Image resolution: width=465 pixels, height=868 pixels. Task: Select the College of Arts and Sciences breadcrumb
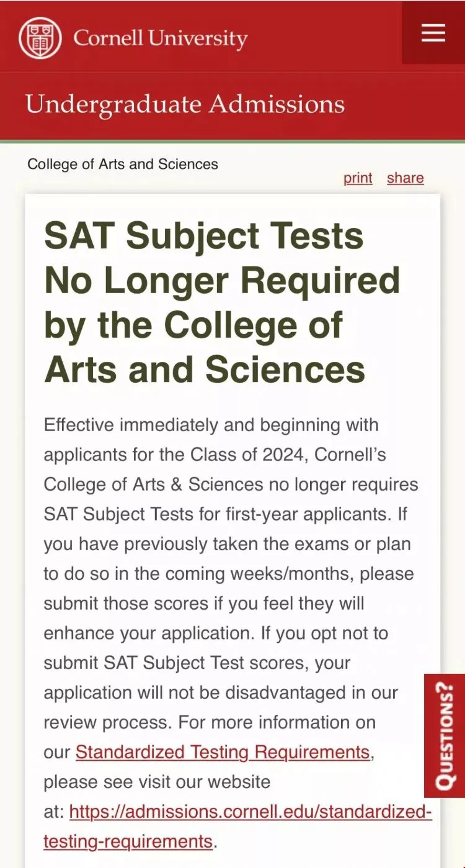[123, 164]
